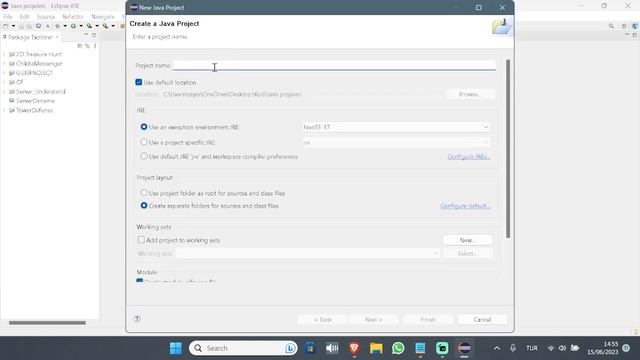Screen dimensions: 640x360
Task: Click Collapse All icon in Package Explorer
Action: click(80, 46)
